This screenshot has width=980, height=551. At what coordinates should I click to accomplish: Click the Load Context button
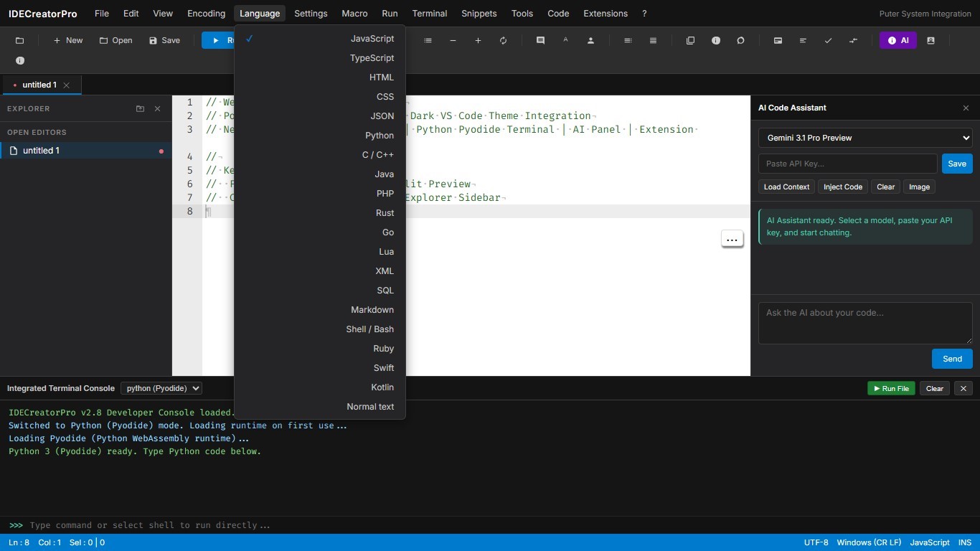point(786,187)
